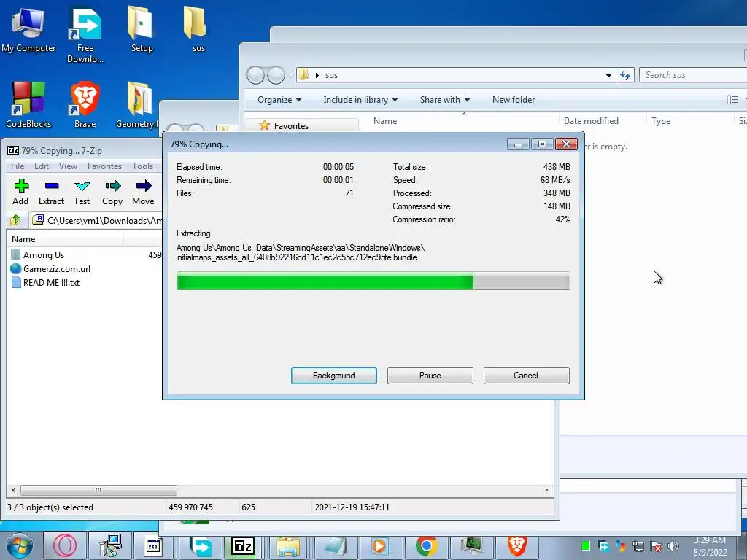The height and width of the screenshot is (560, 747).
Task: Click the Free Download Manager taskbar icon
Action: click(x=201, y=545)
